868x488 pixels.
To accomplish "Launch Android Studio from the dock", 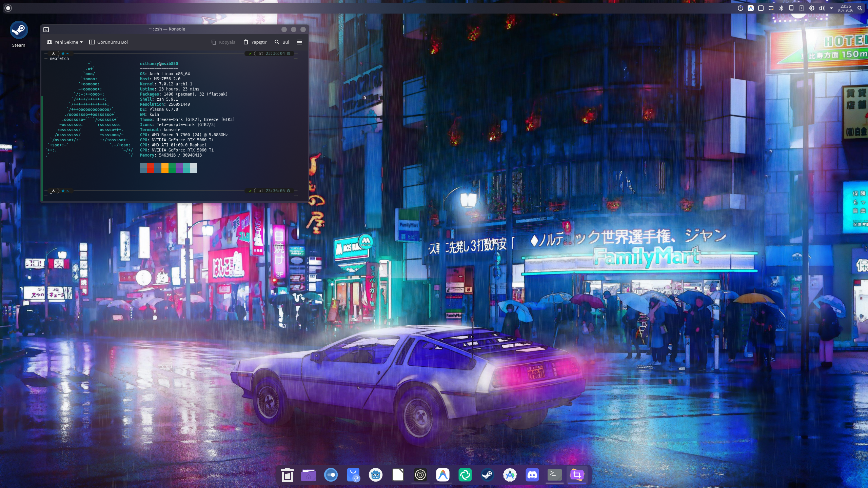I will pos(510,475).
